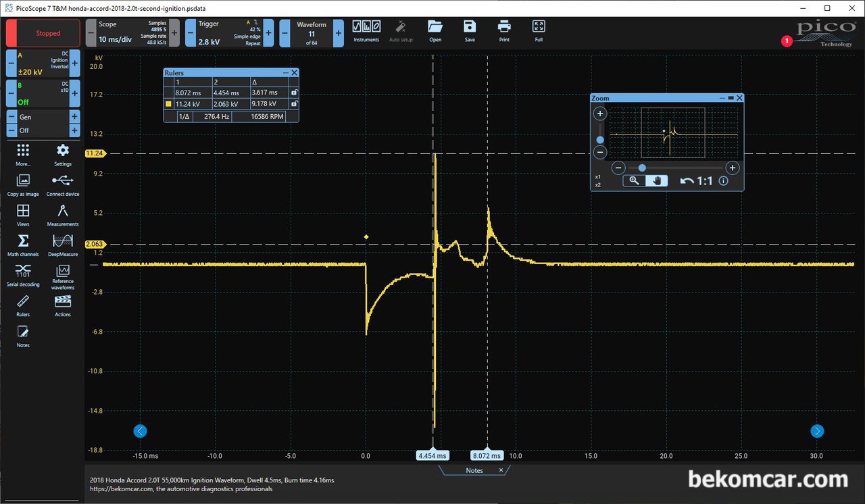Image resolution: width=865 pixels, height=504 pixels.
Task: Close the Notes tab
Action: pyautogui.click(x=501, y=470)
